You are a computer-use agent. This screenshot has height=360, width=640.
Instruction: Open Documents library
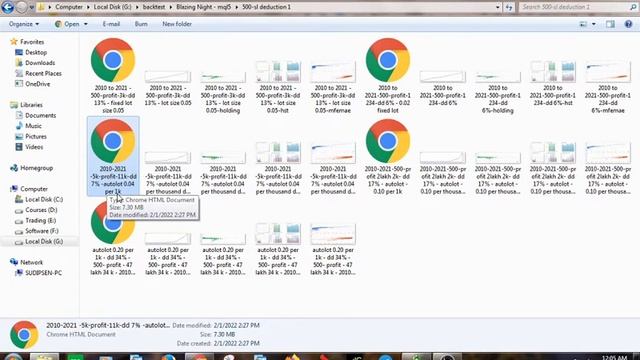point(40,116)
